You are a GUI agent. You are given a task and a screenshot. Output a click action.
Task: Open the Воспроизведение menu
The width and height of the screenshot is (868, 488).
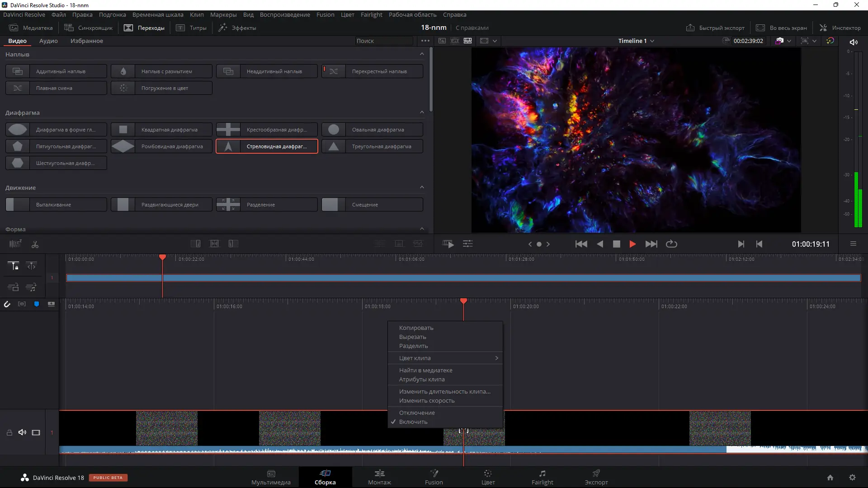[284, 14]
